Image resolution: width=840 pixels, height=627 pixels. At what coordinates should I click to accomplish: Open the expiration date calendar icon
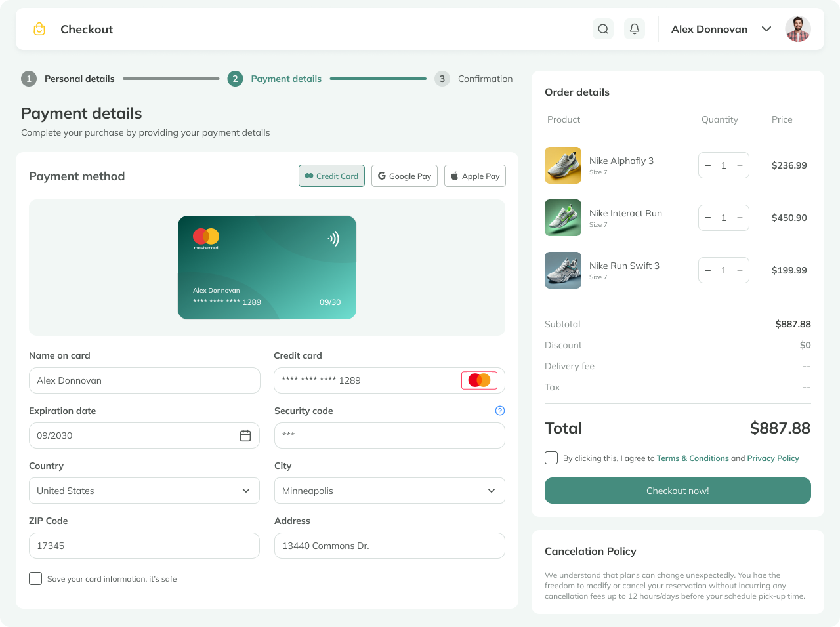(x=245, y=435)
